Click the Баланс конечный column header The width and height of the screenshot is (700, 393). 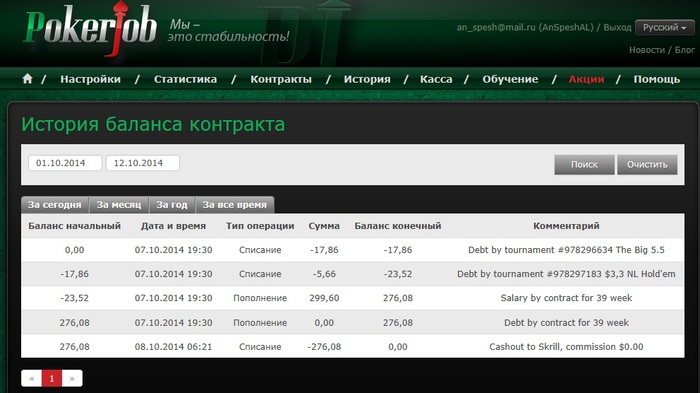398,226
